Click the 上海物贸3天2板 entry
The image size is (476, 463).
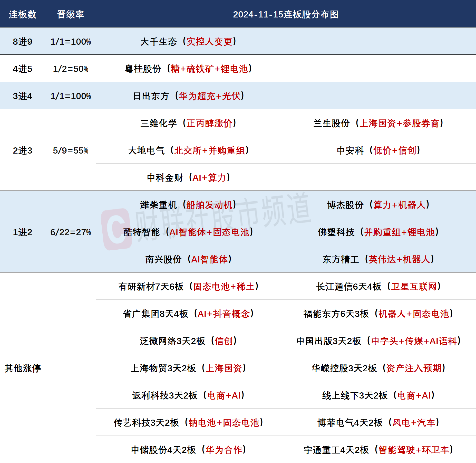click(x=189, y=368)
